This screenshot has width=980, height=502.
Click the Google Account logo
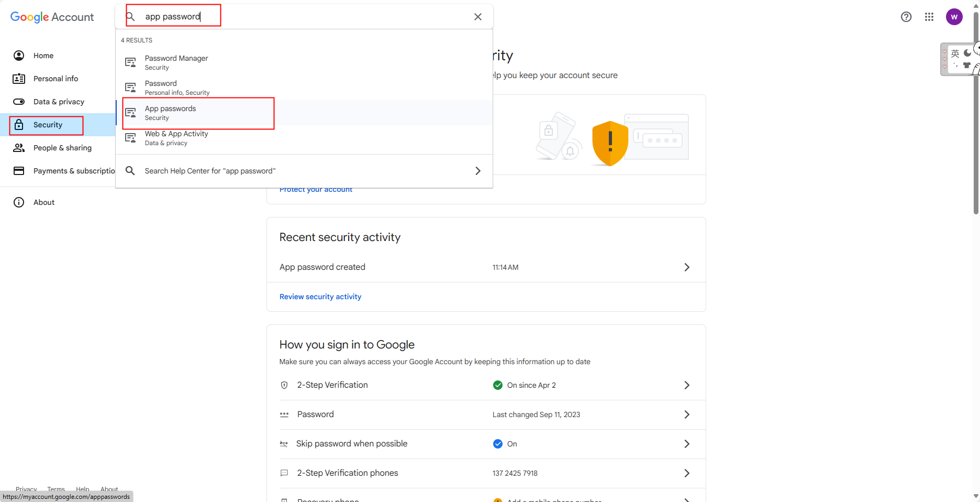tap(52, 17)
